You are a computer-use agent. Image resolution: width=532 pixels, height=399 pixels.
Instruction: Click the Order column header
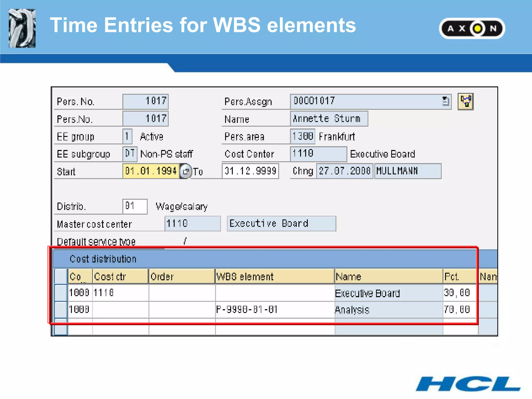(182, 276)
